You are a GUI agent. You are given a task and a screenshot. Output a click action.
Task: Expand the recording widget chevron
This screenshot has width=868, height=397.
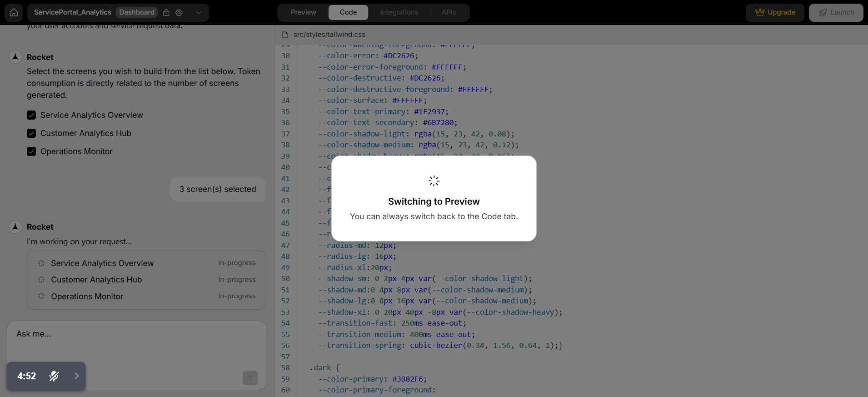pos(77,376)
